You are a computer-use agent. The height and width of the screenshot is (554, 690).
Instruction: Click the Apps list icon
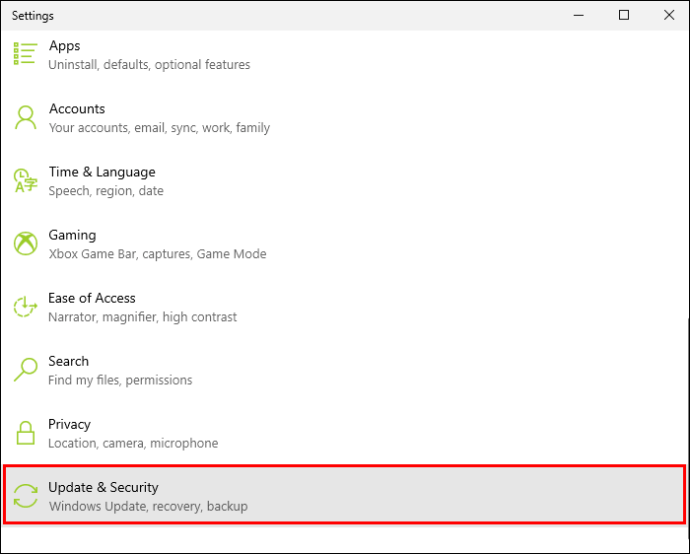25,54
